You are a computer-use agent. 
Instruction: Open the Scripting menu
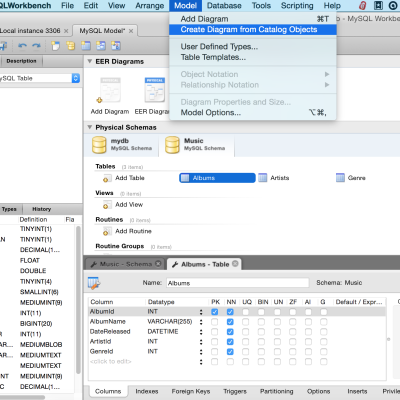[x=297, y=6]
